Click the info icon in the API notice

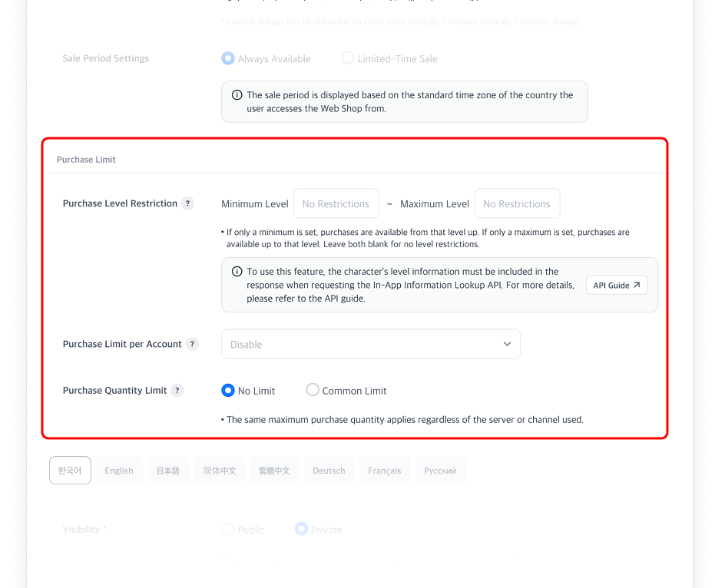237,272
